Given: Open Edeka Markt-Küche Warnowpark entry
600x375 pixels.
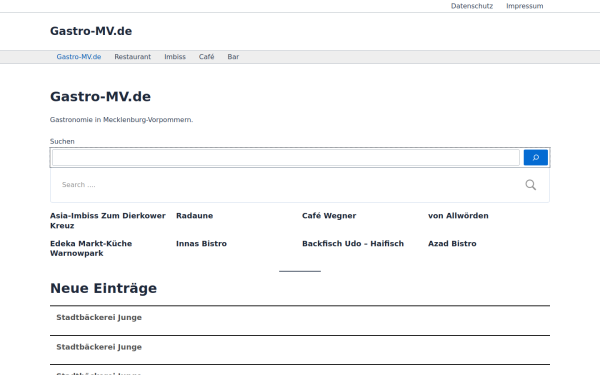Looking at the screenshot, I should pyautogui.click(x=91, y=248).
